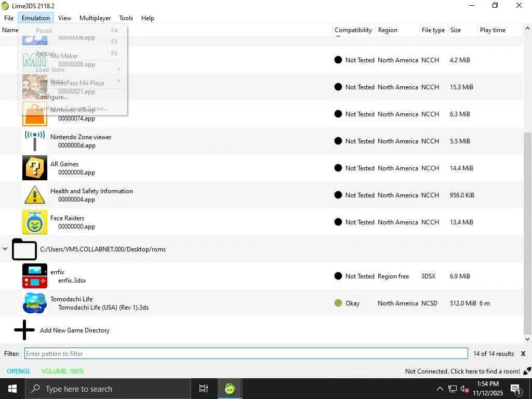
Task: Click the 14 of 14 results text
Action: [x=494, y=353]
